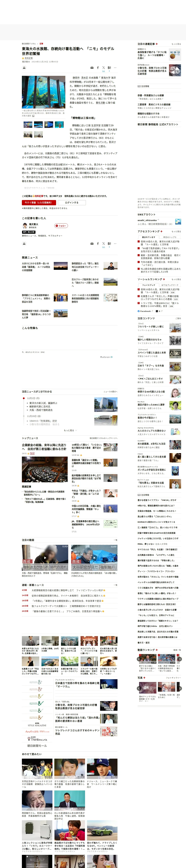This screenshot has height=868, width=186.
Task: Select the 昨日のトップ5 ranking tab
Action: click(170, 237)
